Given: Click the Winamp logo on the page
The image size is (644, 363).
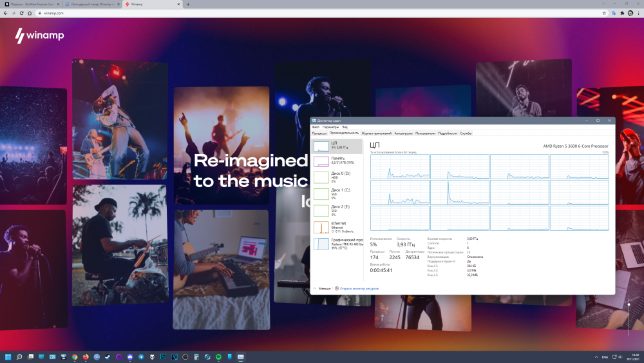Looking at the screenshot, I should pyautogui.click(x=39, y=35).
